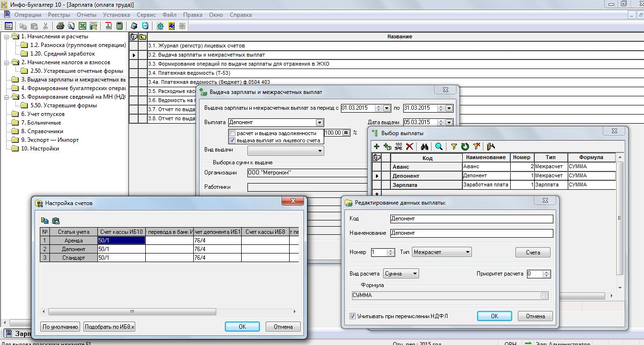Apply the yellow funnel filter in Выбор выплаты

(454, 147)
